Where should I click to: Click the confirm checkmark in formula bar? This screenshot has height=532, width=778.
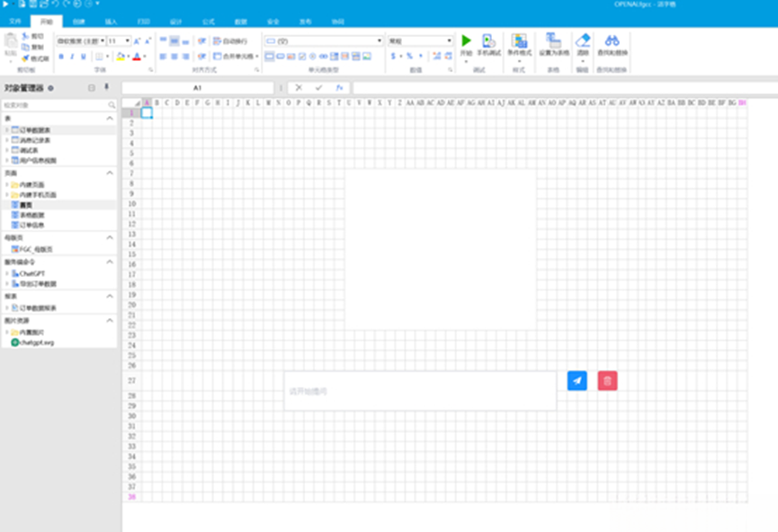[x=318, y=88]
